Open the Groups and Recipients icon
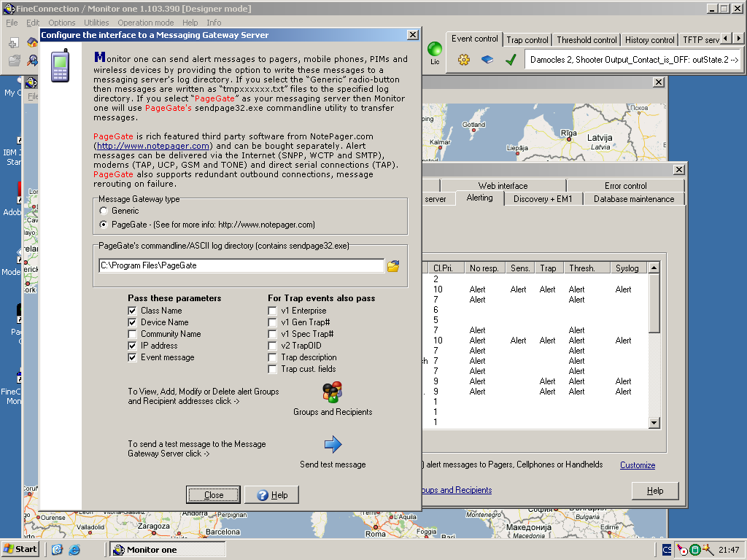 (333, 392)
